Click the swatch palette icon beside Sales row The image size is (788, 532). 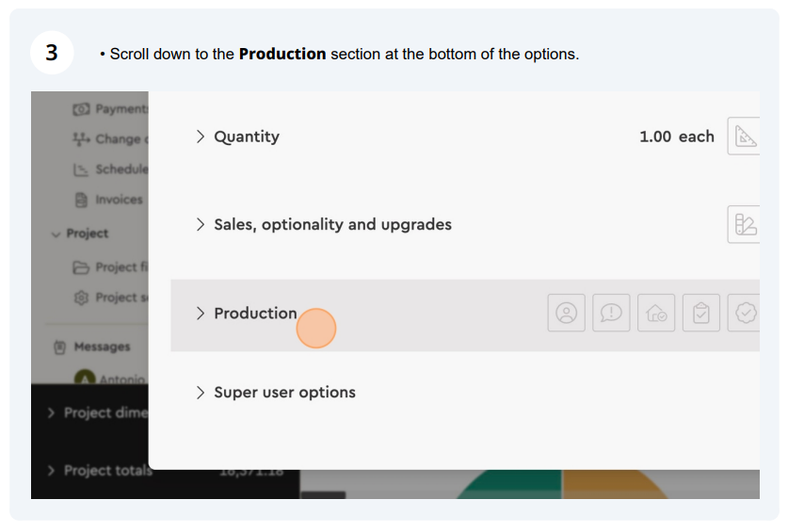(x=745, y=224)
